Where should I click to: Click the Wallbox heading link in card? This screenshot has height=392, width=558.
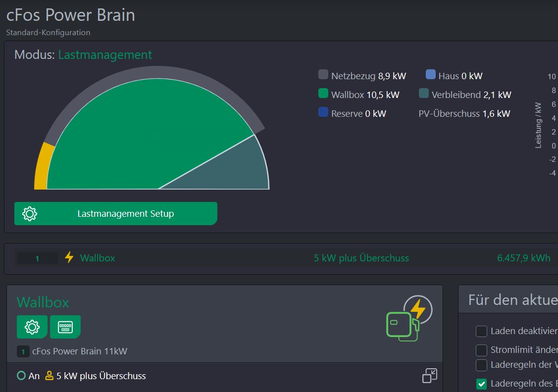click(x=43, y=302)
